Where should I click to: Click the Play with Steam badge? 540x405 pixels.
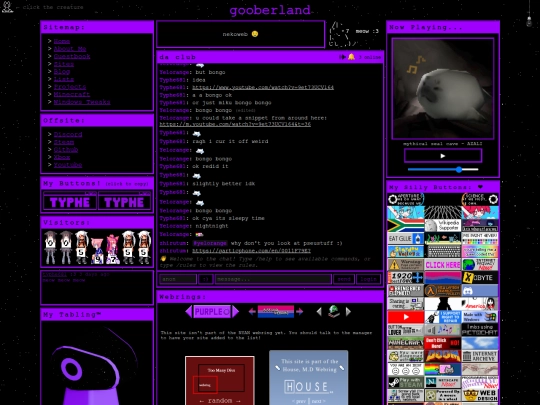[406, 382]
